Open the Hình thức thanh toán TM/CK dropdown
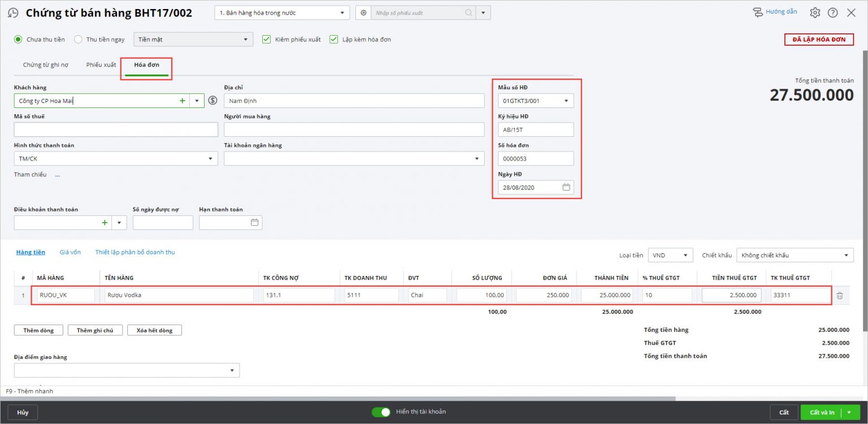868x424 pixels. (116, 159)
